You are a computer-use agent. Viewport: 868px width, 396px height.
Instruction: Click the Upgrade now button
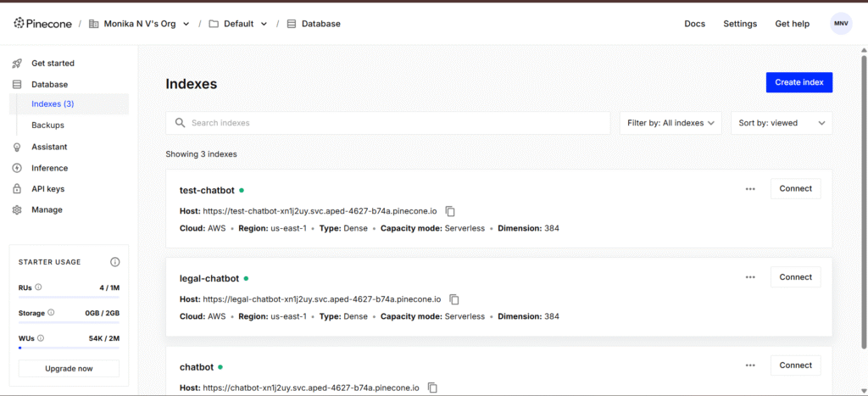click(69, 369)
